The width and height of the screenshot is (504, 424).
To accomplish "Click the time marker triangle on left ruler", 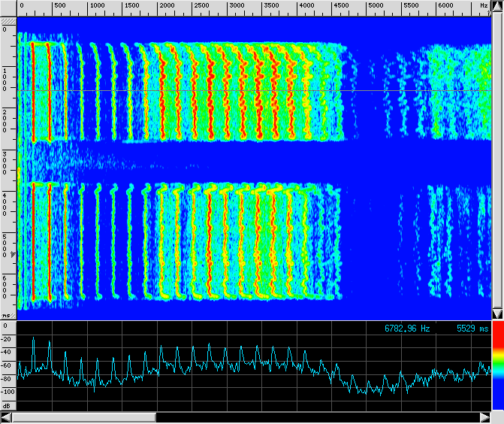I will (11, 256).
